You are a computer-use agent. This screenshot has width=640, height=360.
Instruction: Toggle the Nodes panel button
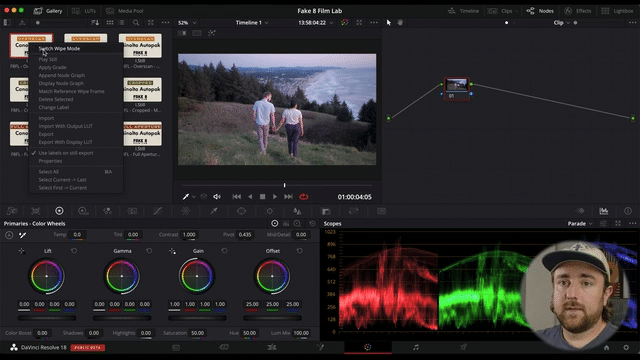click(x=540, y=11)
